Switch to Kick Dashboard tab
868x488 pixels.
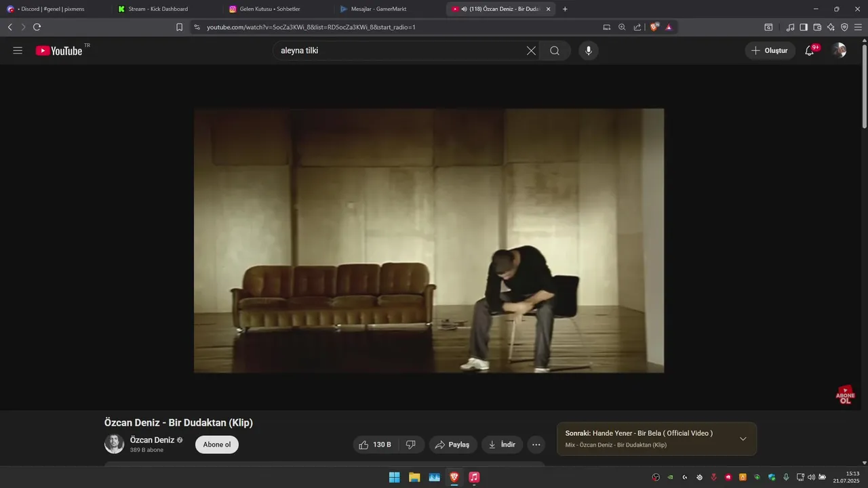163,9
